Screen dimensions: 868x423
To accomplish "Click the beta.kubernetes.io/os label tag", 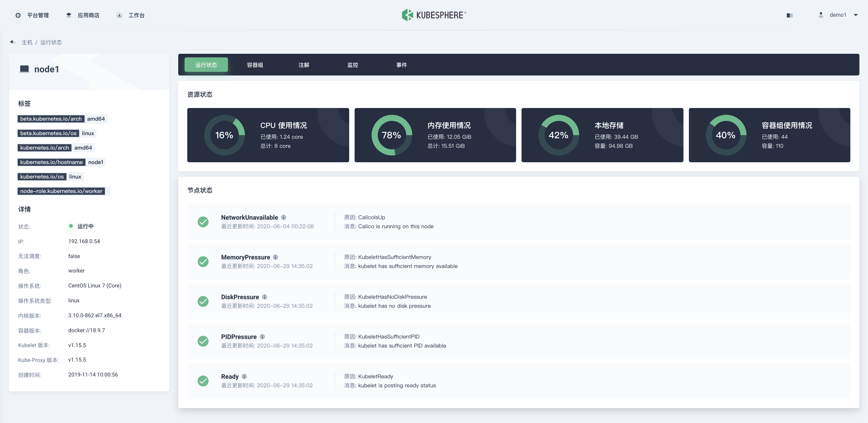I will (x=57, y=133).
